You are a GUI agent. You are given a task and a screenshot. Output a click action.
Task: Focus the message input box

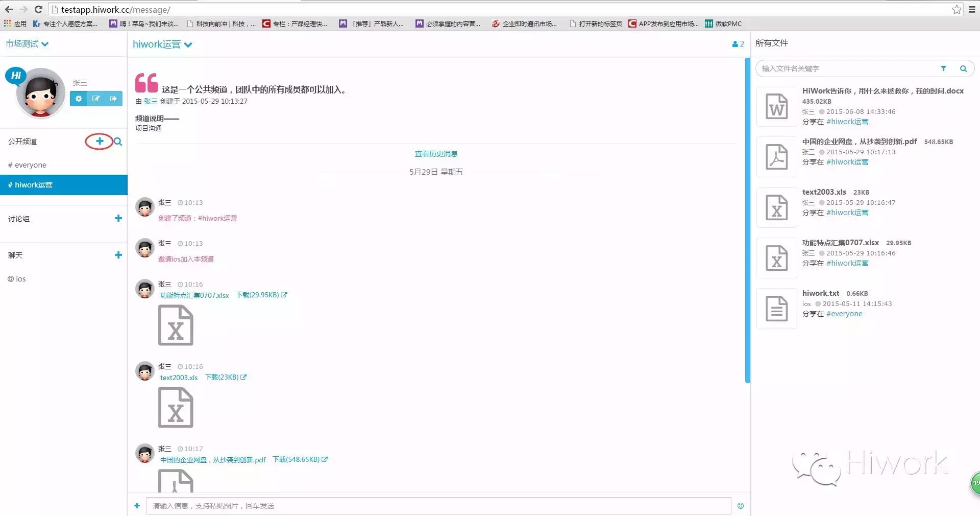click(x=438, y=506)
